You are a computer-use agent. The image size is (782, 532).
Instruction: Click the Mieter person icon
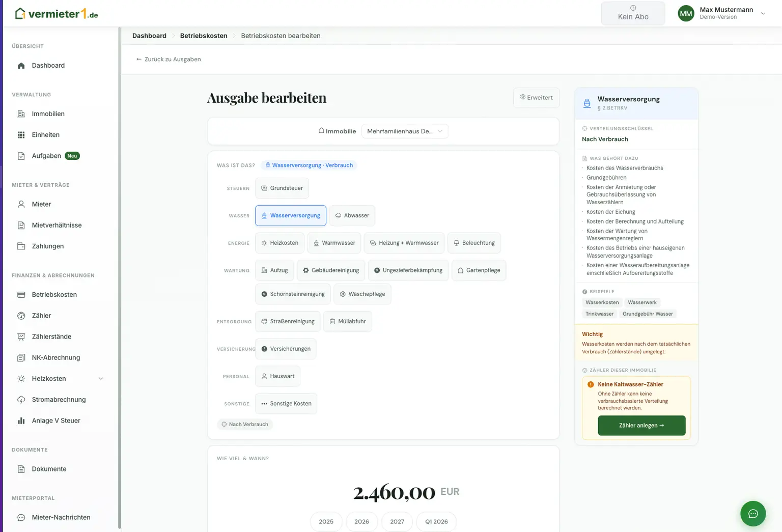point(21,204)
